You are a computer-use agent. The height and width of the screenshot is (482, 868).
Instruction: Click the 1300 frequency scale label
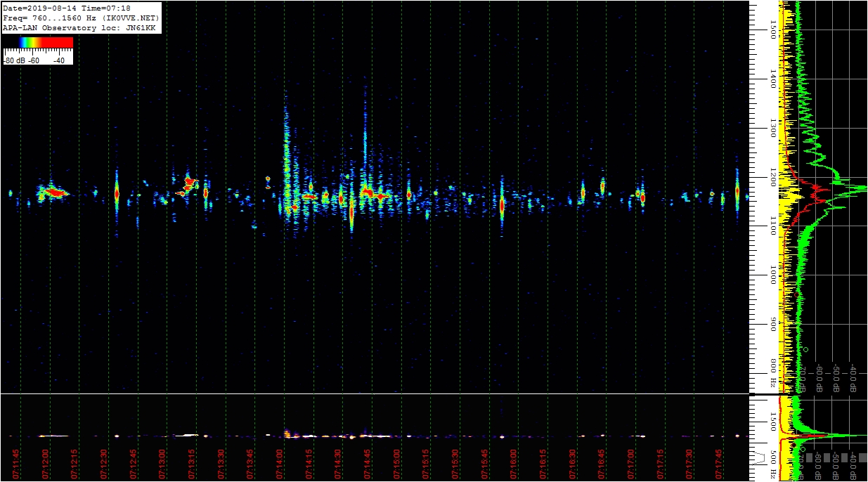click(x=772, y=128)
